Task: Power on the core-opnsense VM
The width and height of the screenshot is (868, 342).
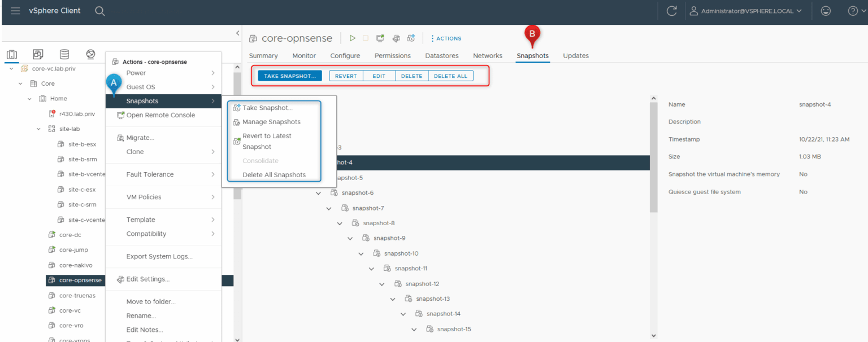Action: (352, 38)
